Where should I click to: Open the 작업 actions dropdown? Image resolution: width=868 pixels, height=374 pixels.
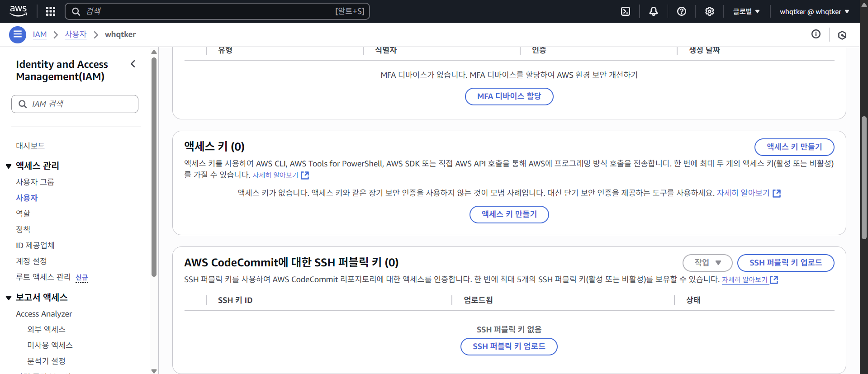pyautogui.click(x=707, y=263)
